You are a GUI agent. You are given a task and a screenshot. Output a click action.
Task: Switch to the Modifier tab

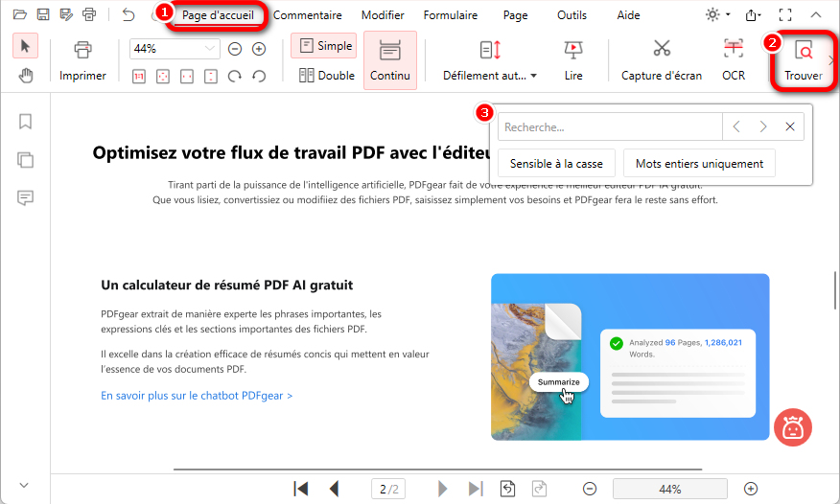click(x=383, y=15)
